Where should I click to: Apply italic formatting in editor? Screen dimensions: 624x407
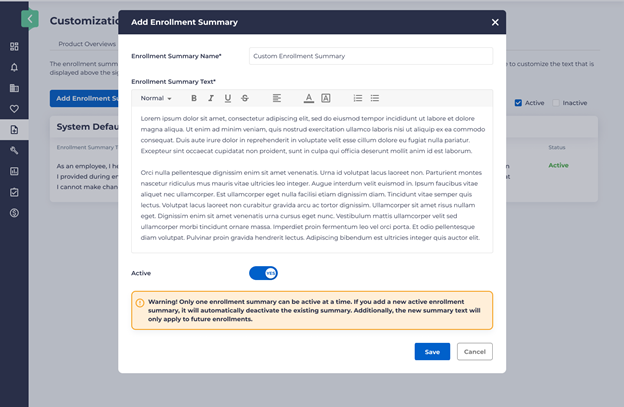(211, 98)
